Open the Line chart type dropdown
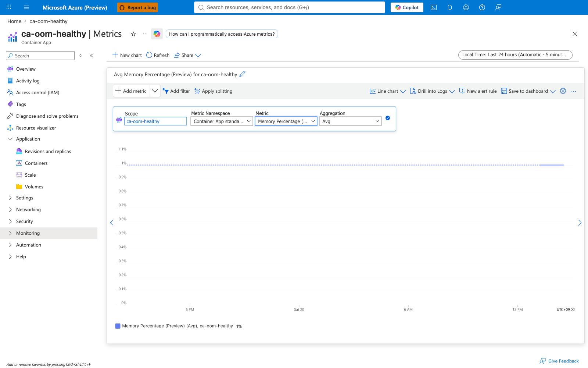 pyautogui.click(x=388, y=91)
